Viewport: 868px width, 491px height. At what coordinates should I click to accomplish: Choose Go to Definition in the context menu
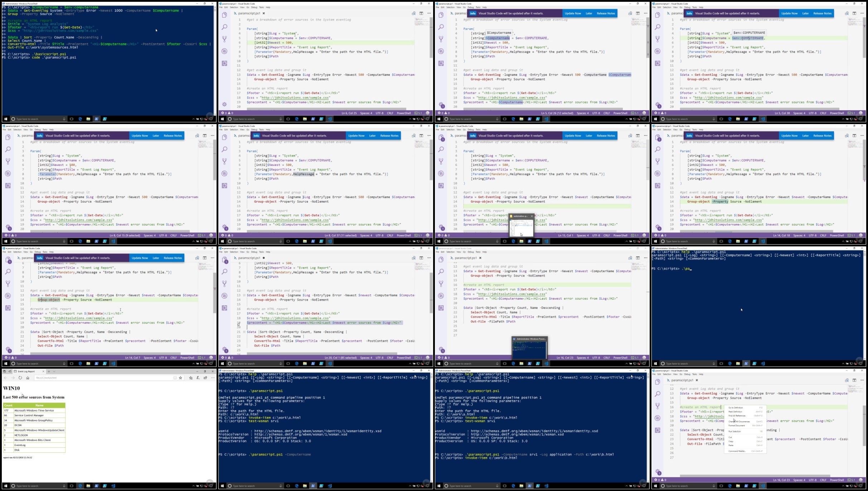(x=745, y=407)
